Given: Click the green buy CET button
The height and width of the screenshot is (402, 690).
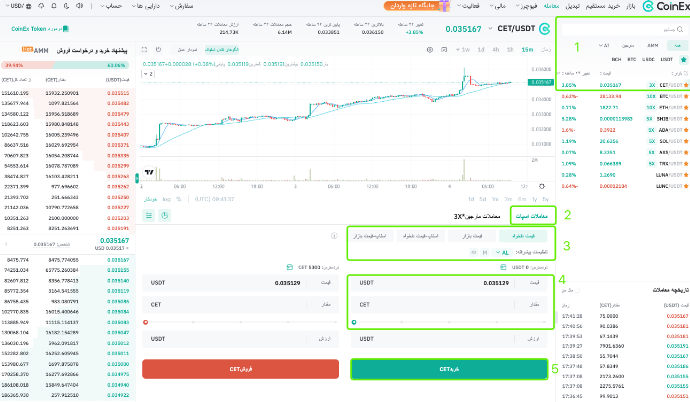Looking at the screenshot, I should coord(449,369).
